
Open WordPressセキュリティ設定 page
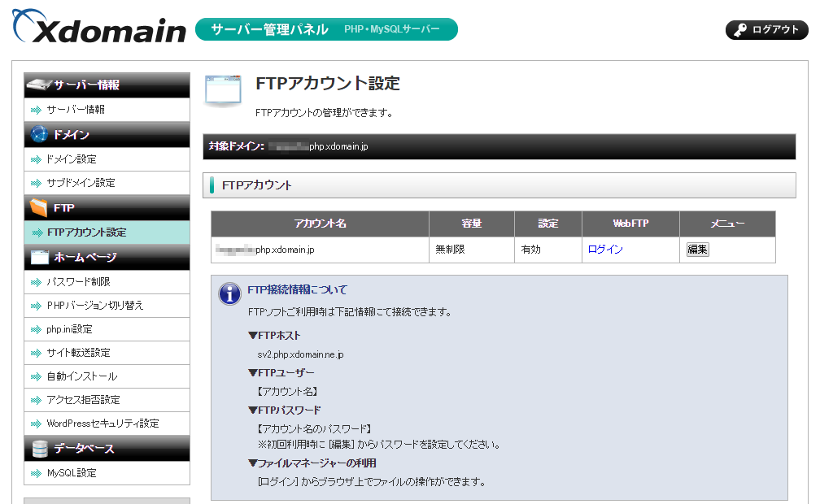pos(107,424)
